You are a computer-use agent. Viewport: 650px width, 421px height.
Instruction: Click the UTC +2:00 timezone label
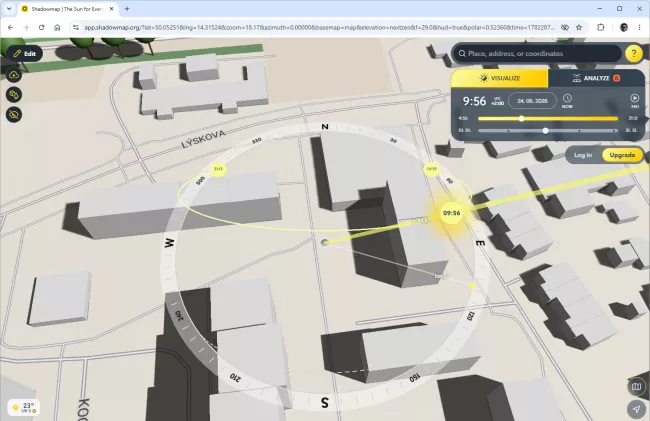point(497,101)
